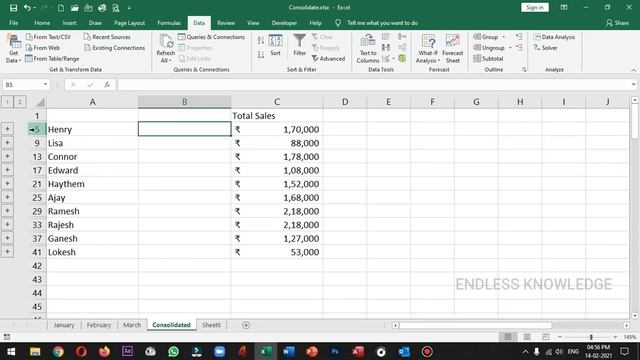Open Advanced filter options
640x360 pixels.
click(329, 59)
